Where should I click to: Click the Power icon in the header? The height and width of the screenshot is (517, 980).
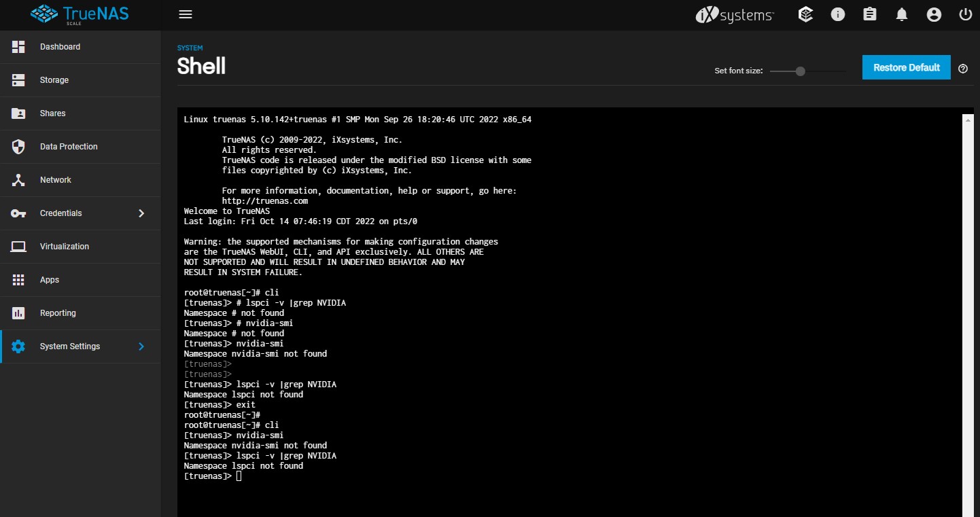coord(965,14)
